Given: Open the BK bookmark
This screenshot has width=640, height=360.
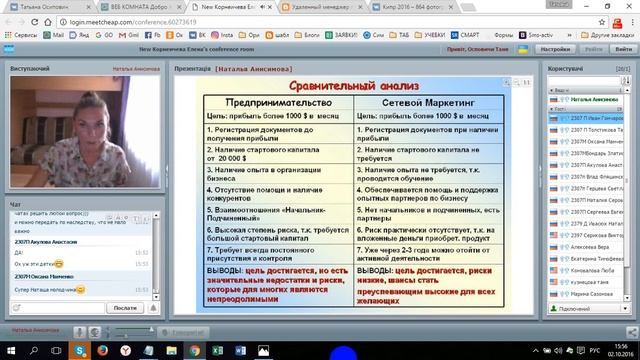Looking at the screenshot, I should 198,35.
